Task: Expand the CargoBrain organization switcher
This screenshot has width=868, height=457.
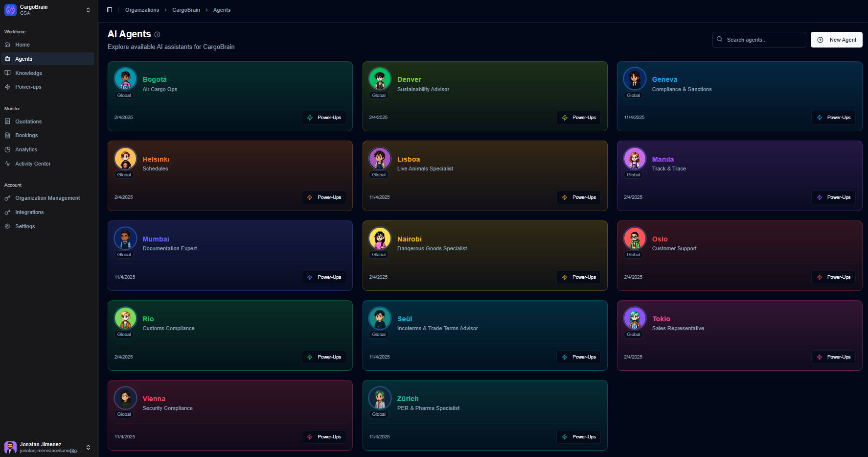Action: [x=88, y=10]
